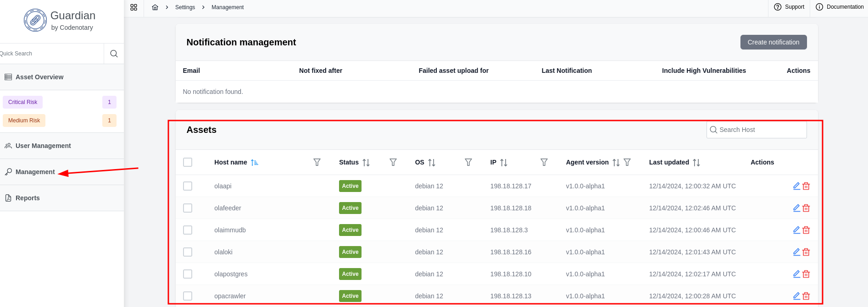Sort assets by Host name
Viewport: 868px width, 307px height.
(255, 162)
